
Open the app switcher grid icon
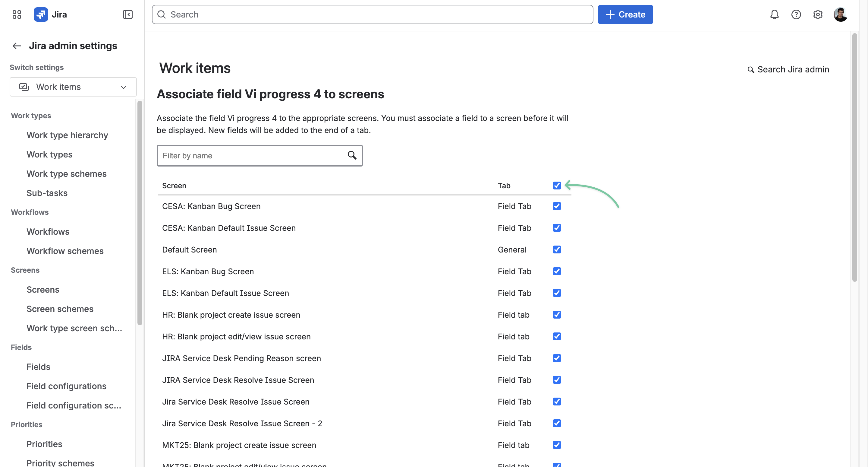pos(17,14)
